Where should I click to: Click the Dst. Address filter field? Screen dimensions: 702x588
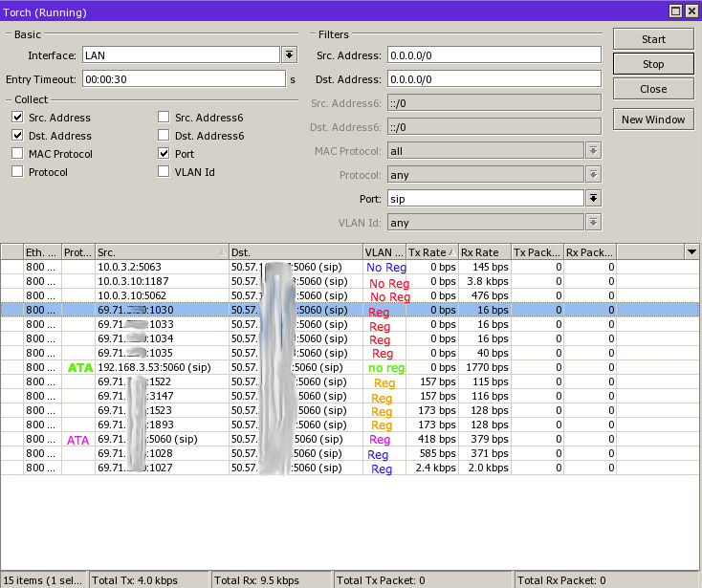[494, 79]
